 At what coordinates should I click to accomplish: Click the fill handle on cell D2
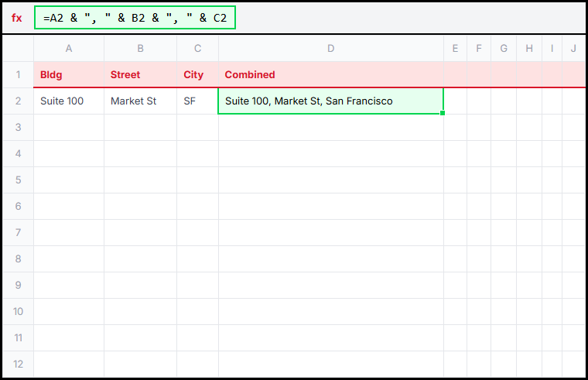(443, 114)
